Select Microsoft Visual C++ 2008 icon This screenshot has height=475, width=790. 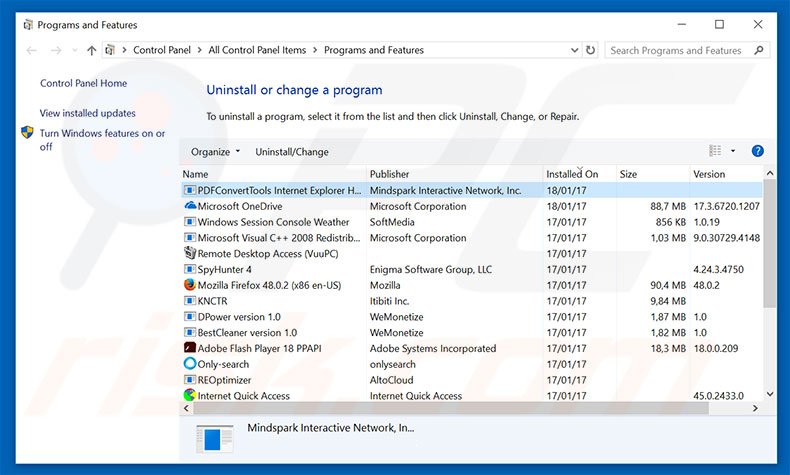point(189,237)
